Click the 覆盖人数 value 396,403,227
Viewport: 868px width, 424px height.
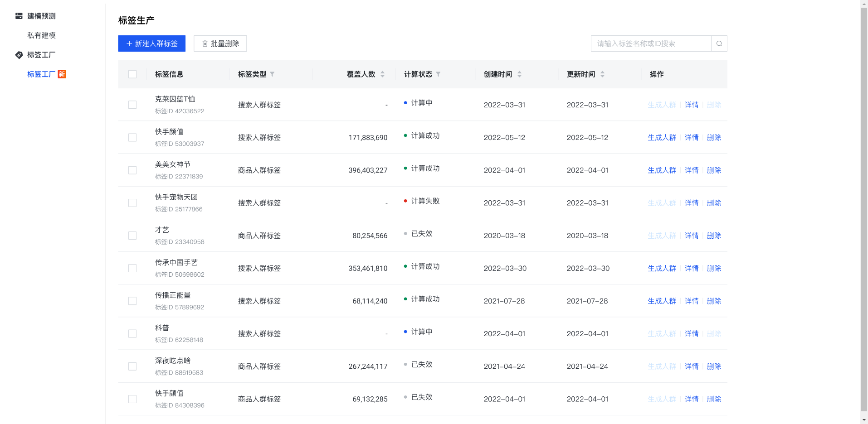coord(368,170)
